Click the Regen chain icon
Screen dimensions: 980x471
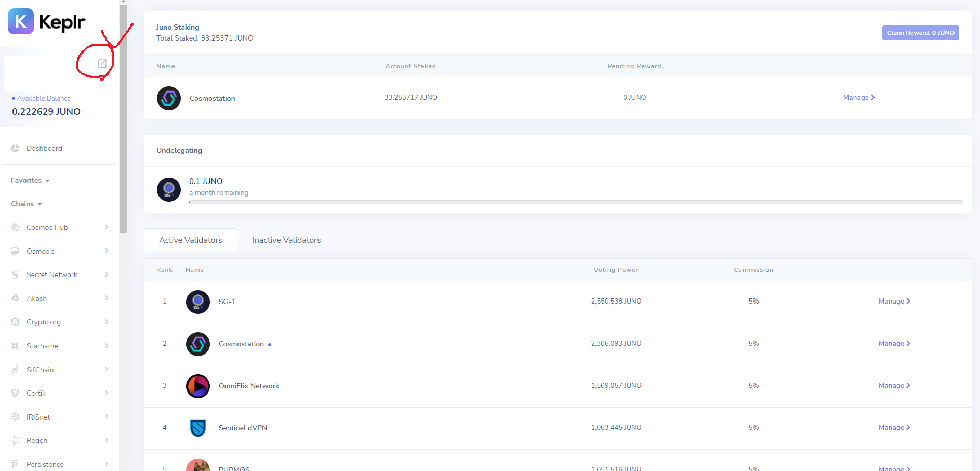coord(15,440)
